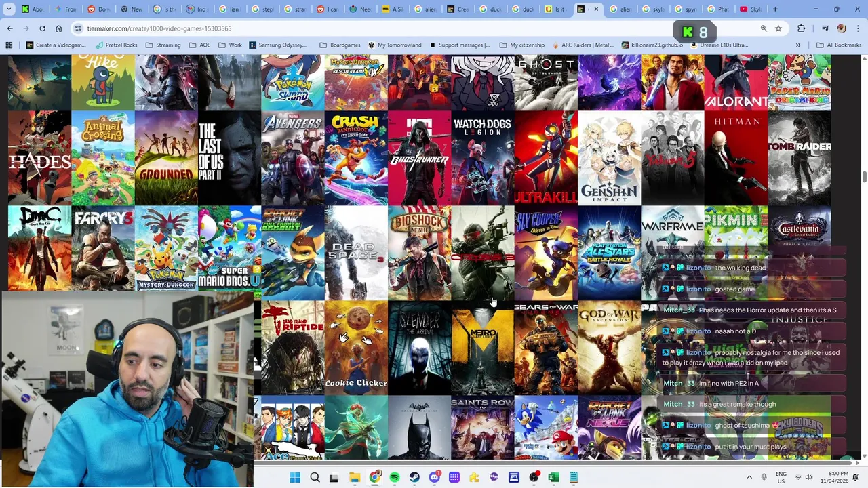This screenshot has height=488, width=868.
Task: Switch to the 'Phat' browser tab
Action: tap(717, 9)
